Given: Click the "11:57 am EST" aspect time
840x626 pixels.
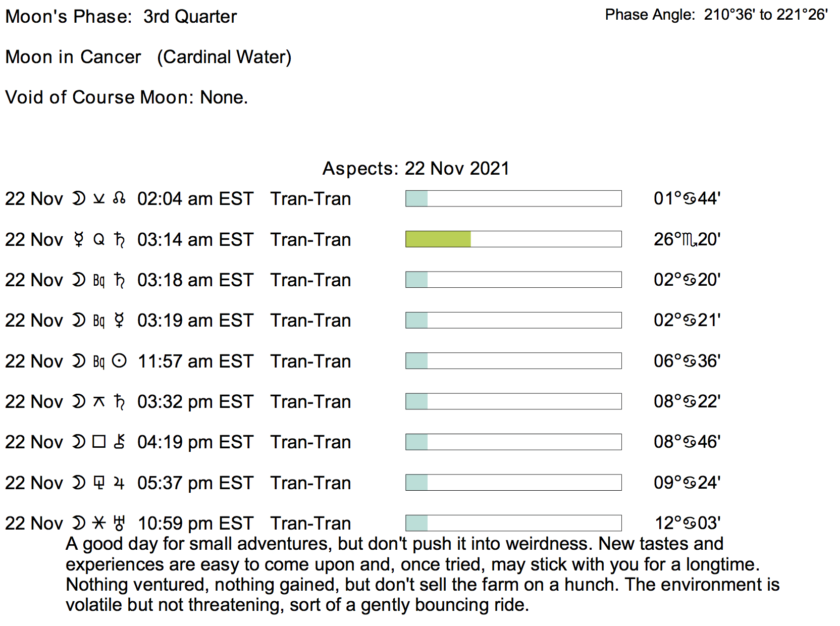Looking at the screenshot, I should [x=195, y=361].
